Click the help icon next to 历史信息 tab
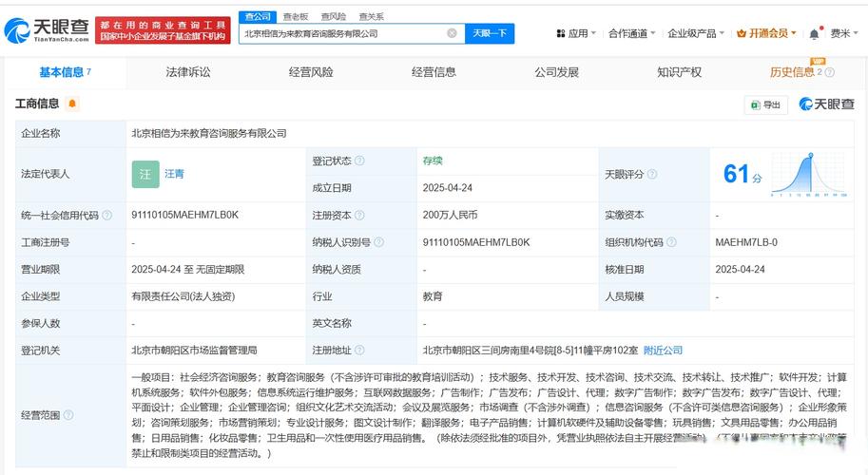 829,72
